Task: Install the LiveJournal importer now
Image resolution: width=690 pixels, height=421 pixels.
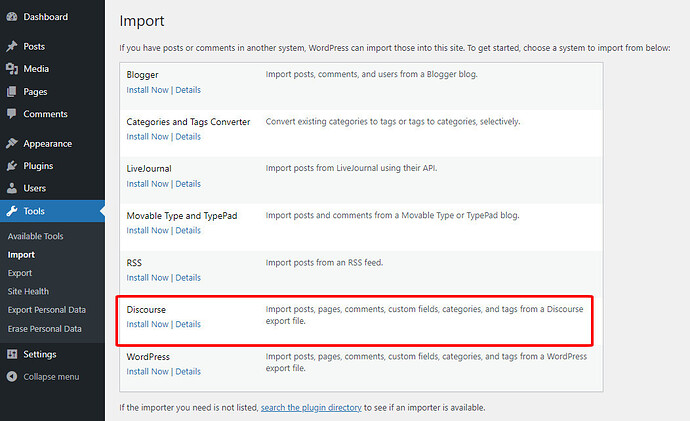Action: click(147, 183)
